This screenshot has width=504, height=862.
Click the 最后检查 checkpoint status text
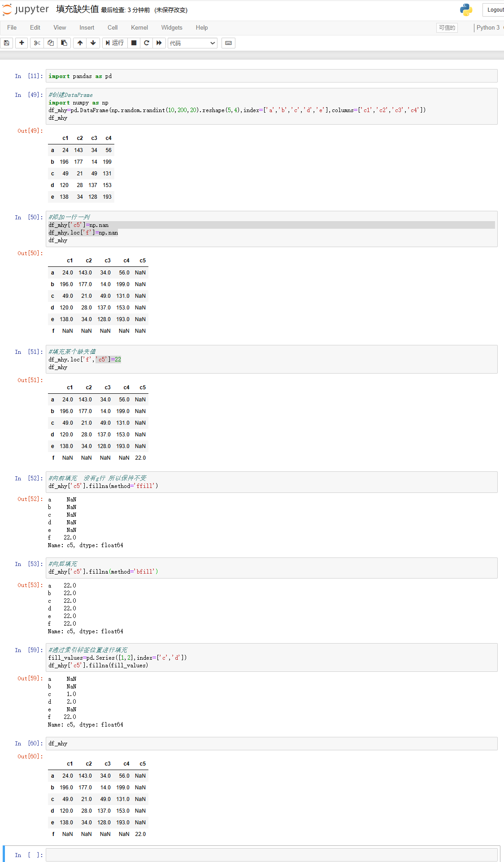click(126, 10)
